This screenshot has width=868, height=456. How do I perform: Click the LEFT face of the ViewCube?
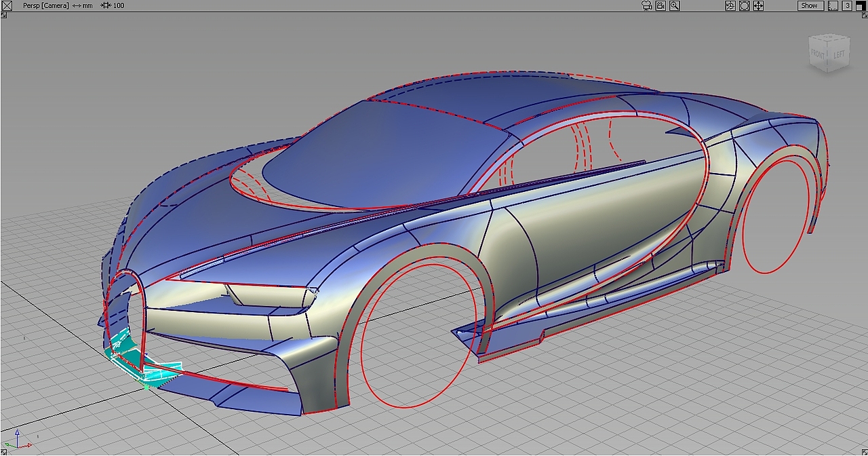pos(839,54)
